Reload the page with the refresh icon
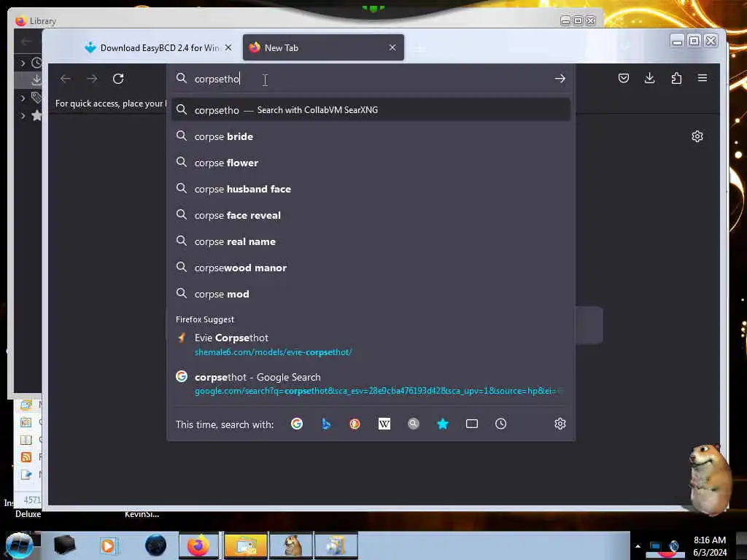The image size is (747, 560). point(118,79)
